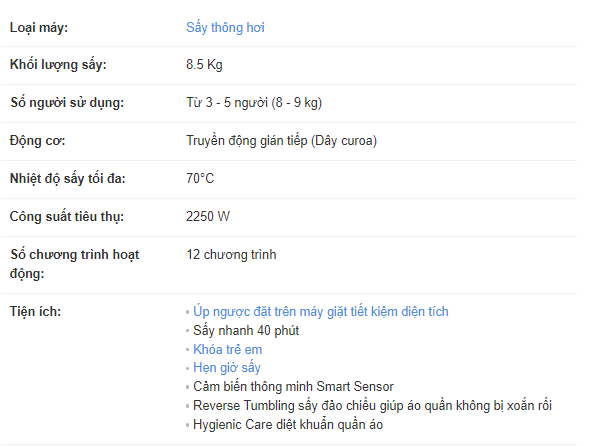The width and height of the screenshot is (594, 446).
Task: Select the 2250 W power value
Action: pos(208,216)
